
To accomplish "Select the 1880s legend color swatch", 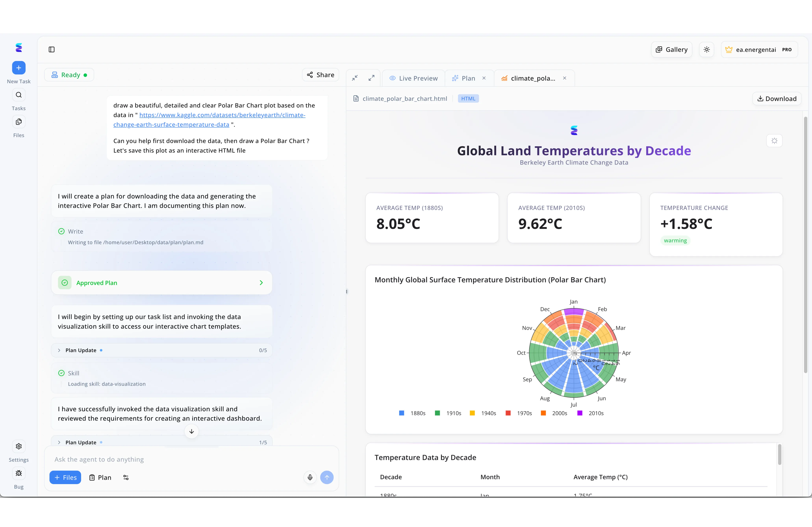I will coord(401,413).
